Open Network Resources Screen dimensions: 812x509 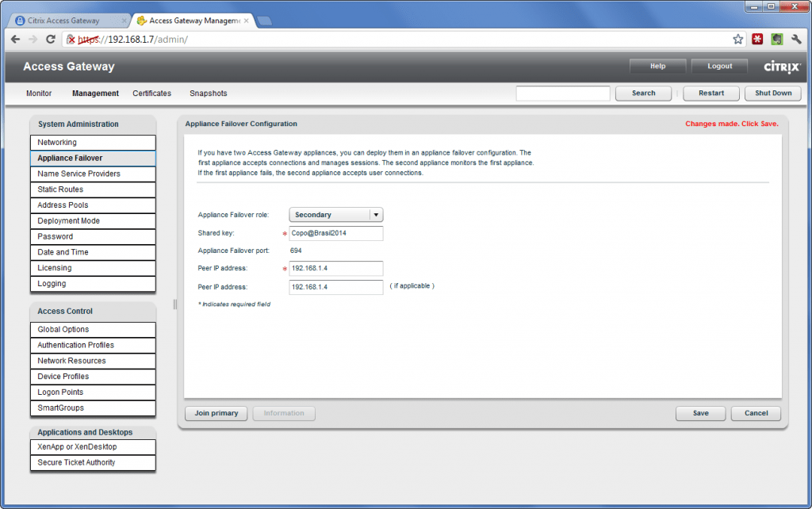[x=93, y=361]
